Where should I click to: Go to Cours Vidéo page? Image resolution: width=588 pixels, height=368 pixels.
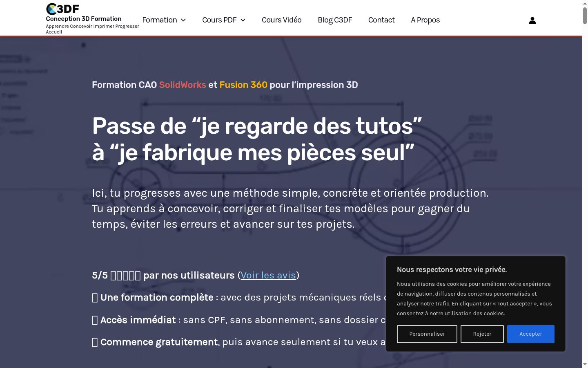click(282, 20)
